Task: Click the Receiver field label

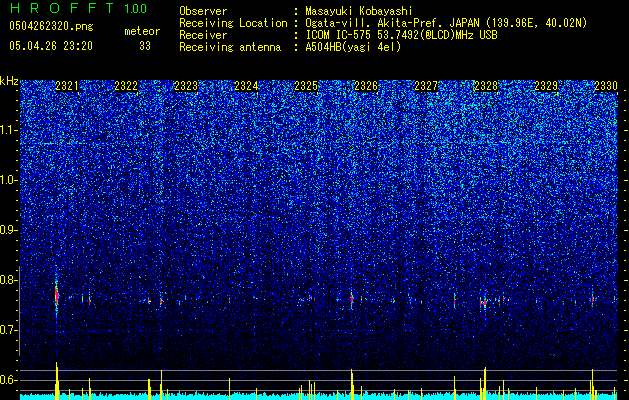Action: [203, 35]
